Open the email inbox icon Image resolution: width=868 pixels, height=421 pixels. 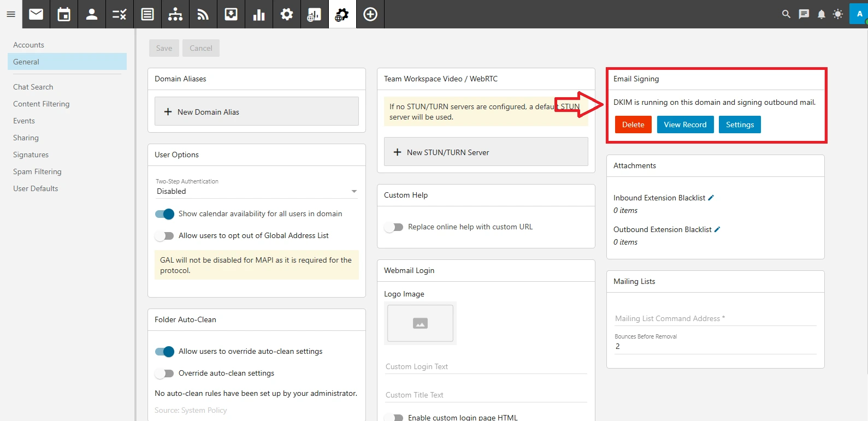point(36,14)
